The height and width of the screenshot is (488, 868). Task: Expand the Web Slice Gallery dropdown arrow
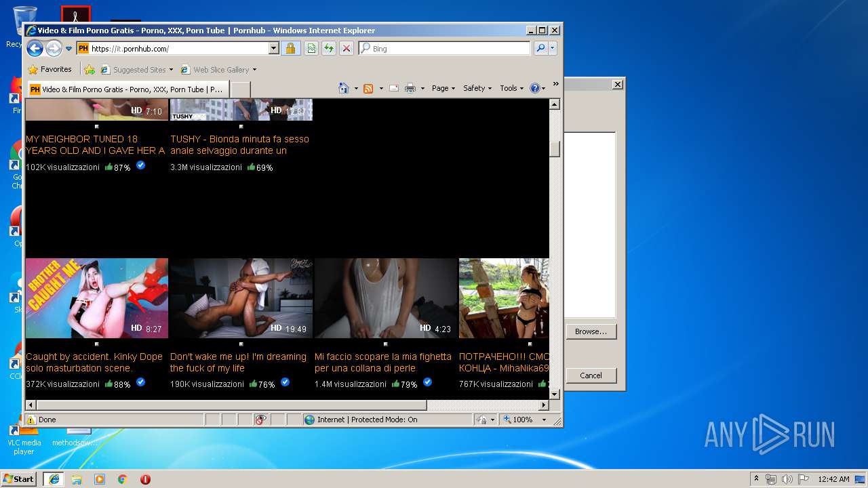point(254,70)
